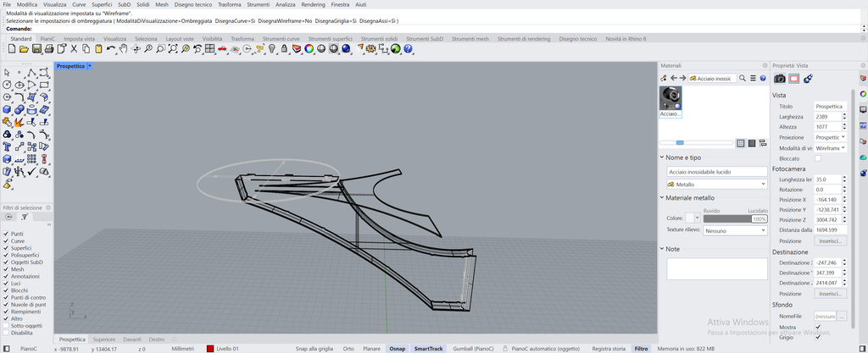Select the Box solid tool in sidebar
The height and width of the screenshot is (353, 868).
tap(7, 109)
